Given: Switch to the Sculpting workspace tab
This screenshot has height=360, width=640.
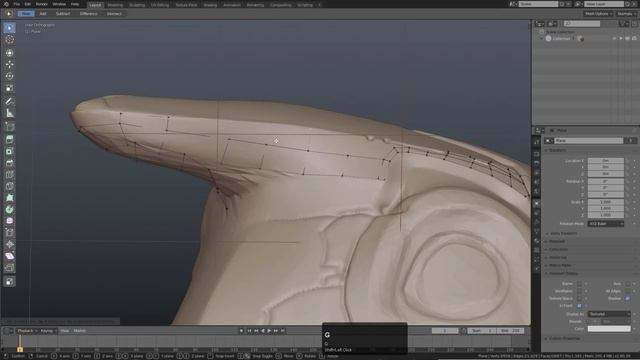Looking at the screenshot, I should pyautogui.click(x=137, y=5).
